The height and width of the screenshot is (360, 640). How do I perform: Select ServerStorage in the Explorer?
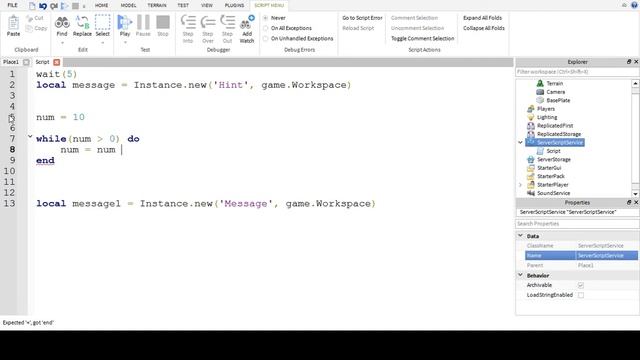point(553,160)
